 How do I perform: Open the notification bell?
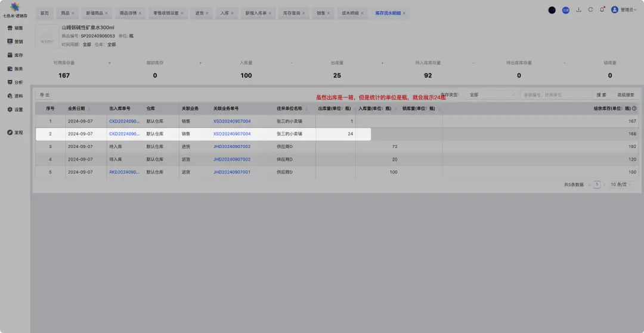pos(602,10)
